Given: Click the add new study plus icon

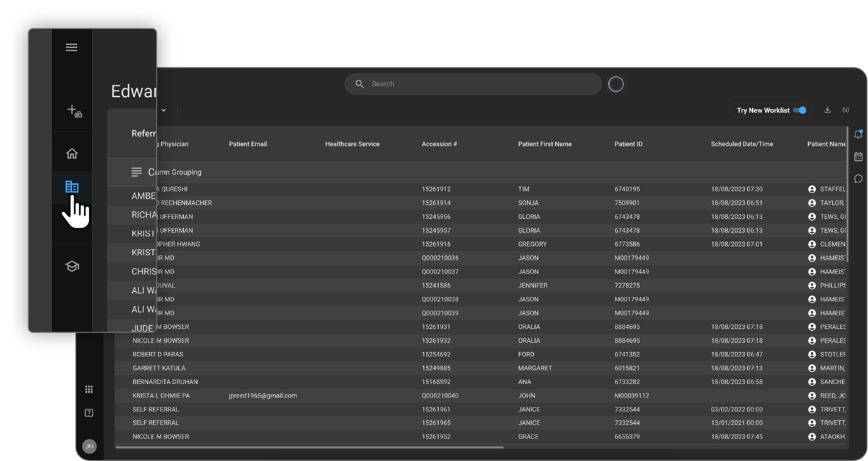Looking at the screenshot, I should click(74, 111).
